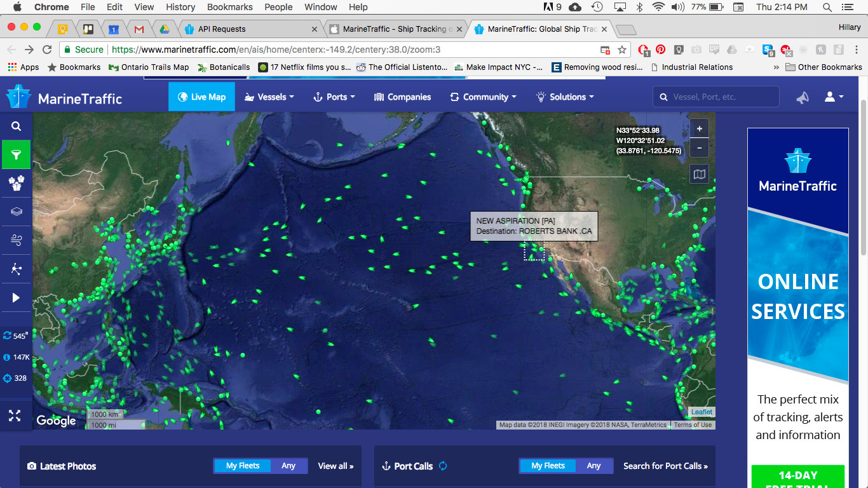Open the Gmail pinned tab
Image resolution: width=868 pixels, height=488 pixels.
point(139,29)
